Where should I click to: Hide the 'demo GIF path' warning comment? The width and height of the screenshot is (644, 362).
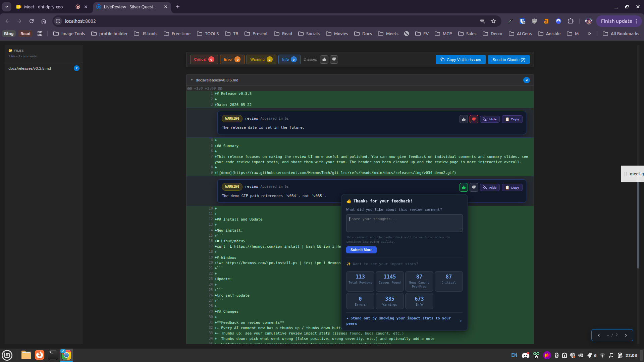click(490, 187)
